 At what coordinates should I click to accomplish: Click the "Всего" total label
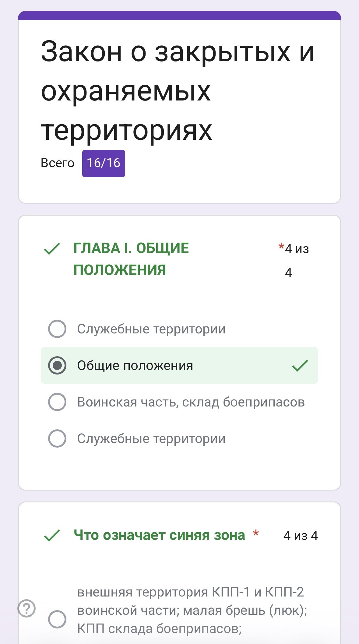(58, 163)
